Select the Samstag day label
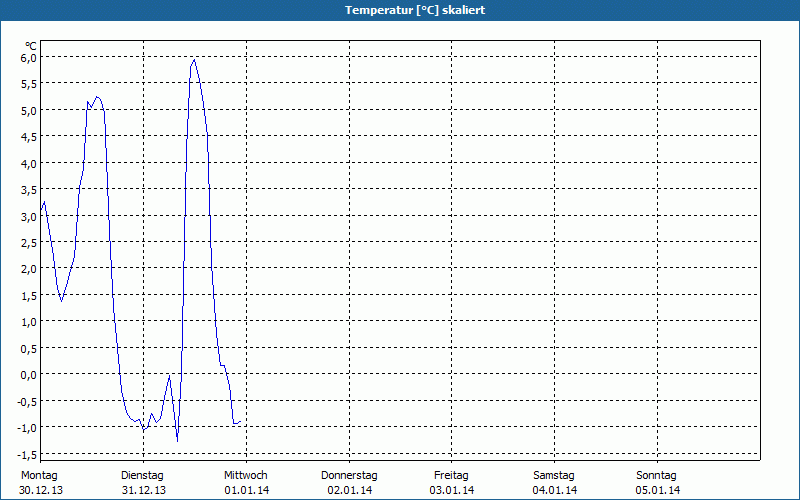 coord(554,476)
